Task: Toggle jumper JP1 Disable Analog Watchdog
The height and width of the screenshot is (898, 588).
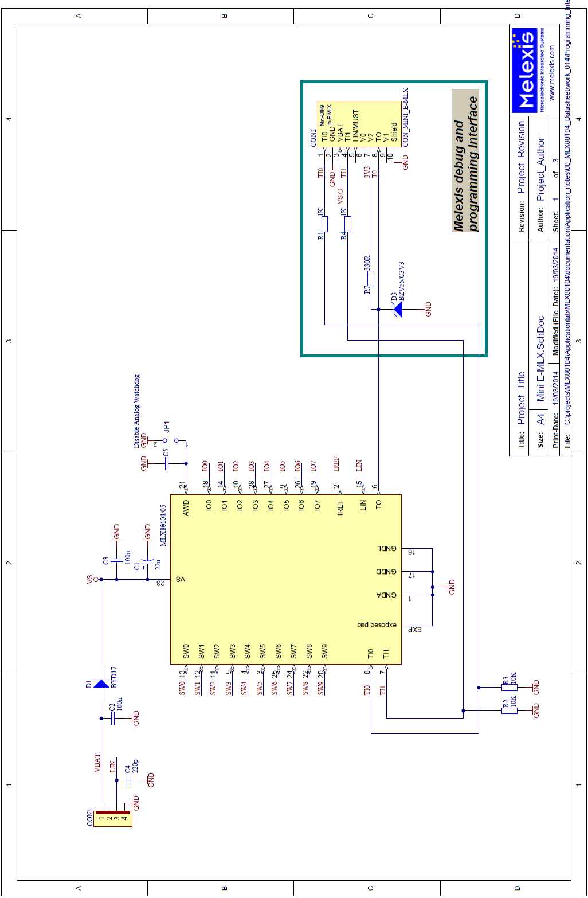Action: tap(171, 442)
